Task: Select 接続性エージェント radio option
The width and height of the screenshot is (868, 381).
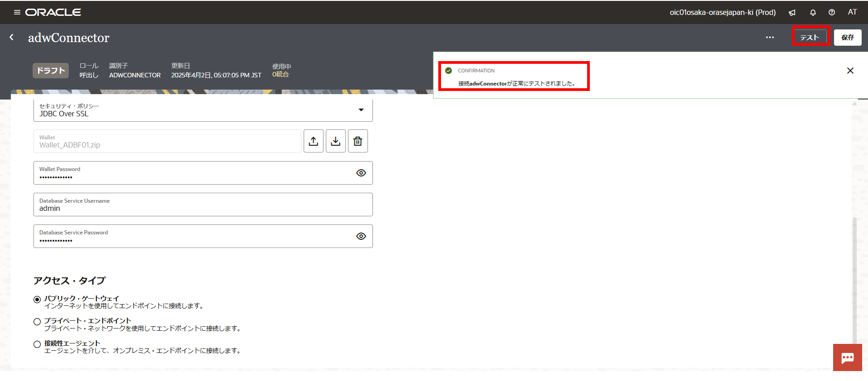Action: coord(37,344)
